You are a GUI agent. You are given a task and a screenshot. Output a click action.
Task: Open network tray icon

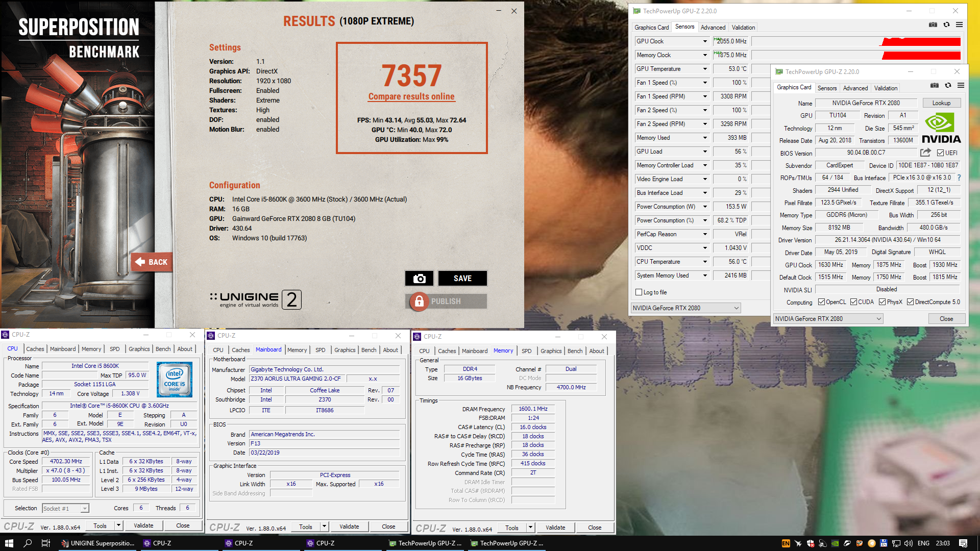pos(896,543)
